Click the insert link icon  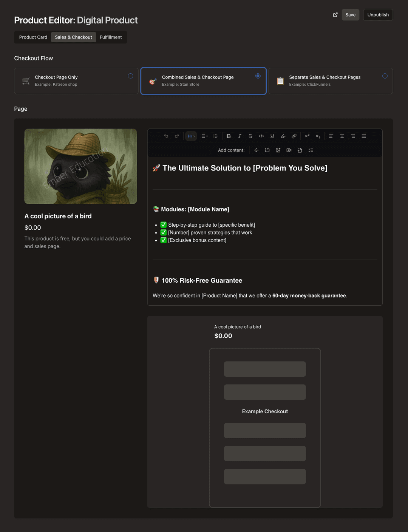coord(294,136)
